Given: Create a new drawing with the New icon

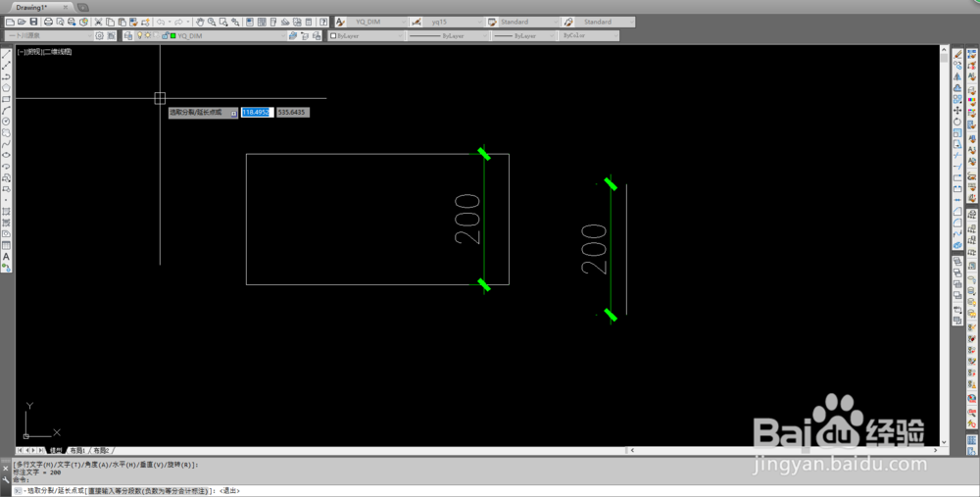Looking at the screenshot, I should point(10,22).
